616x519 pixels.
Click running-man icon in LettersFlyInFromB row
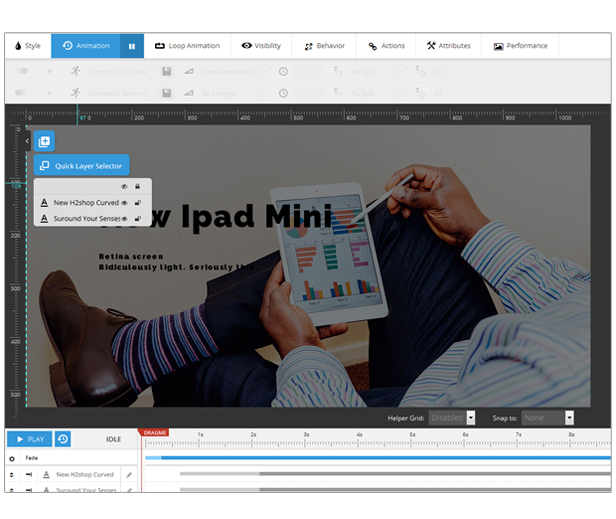point(75,71)
